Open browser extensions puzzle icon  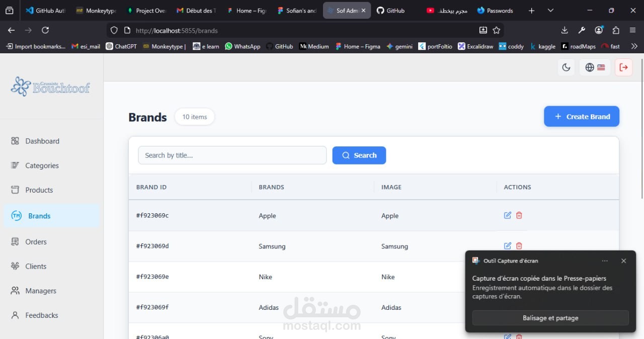[x=616, y=31]
